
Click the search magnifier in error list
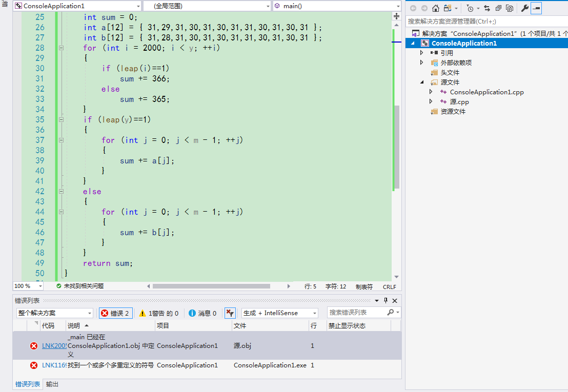coord(391,312)
